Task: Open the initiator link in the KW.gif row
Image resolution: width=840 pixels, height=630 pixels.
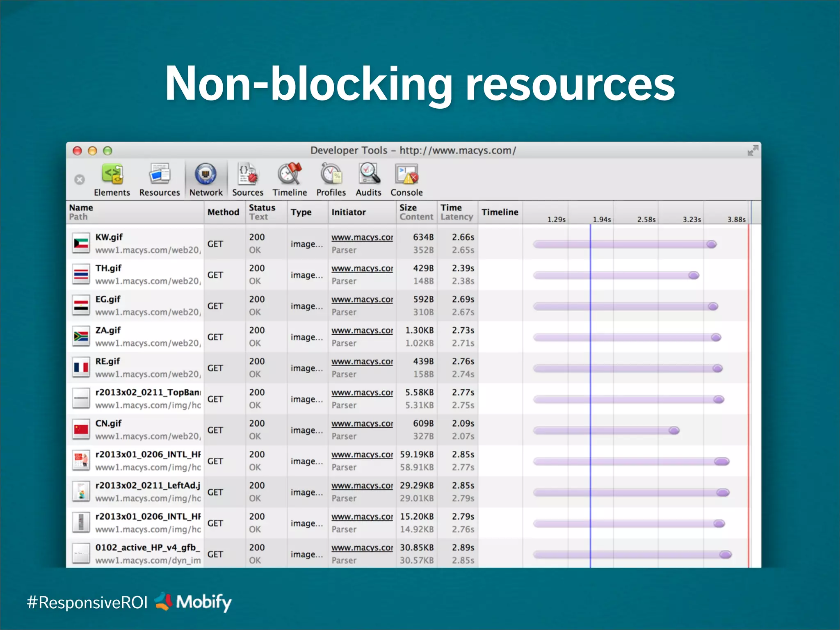Action: (362, 237)
